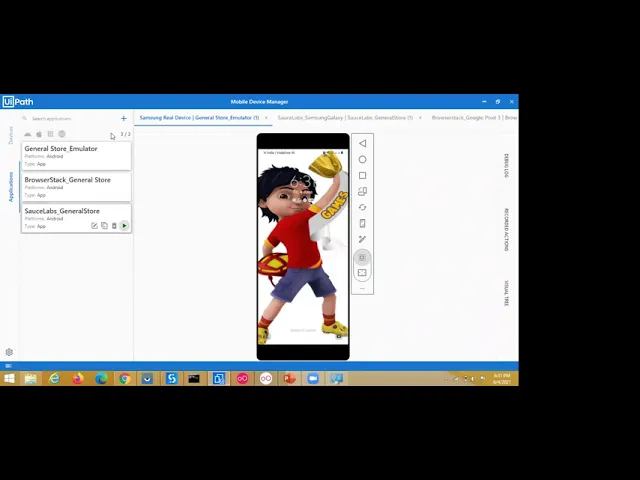Click the phone screenshot icon in device toolbar
The width and height of the screenshot is (640, 480).
tap(362, 223)
